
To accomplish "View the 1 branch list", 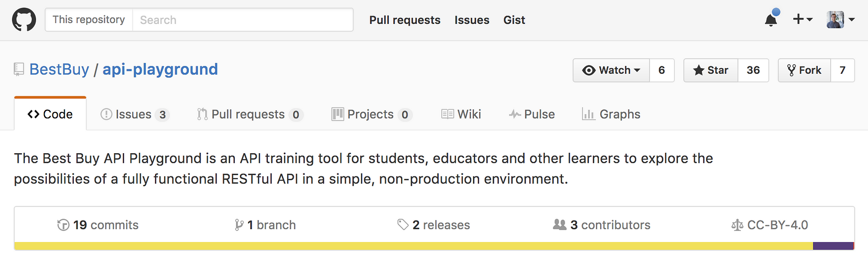I will click(265, 225).
